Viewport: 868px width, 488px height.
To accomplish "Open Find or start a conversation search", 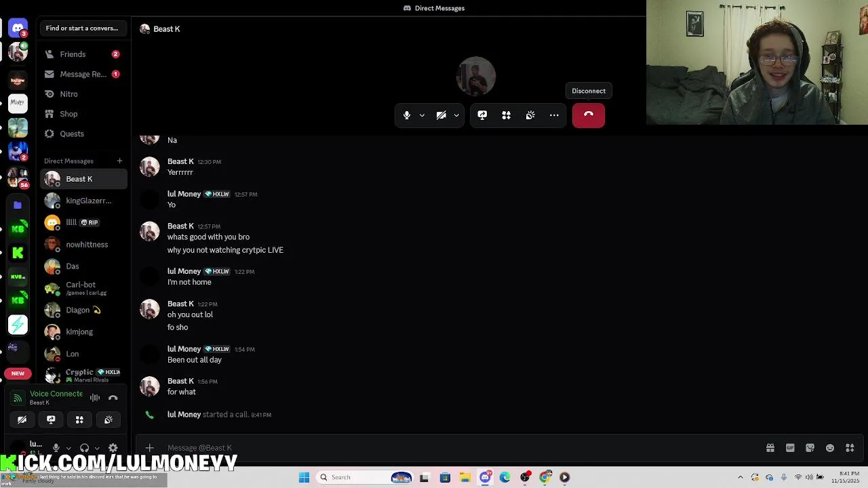I will point(82,28).
